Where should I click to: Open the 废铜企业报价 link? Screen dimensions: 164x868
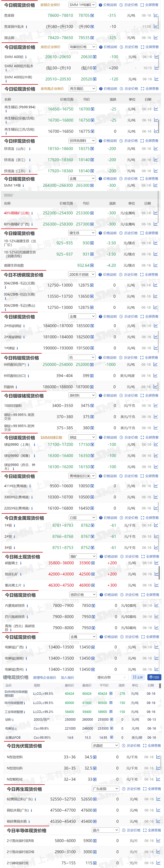click(50, 5)
